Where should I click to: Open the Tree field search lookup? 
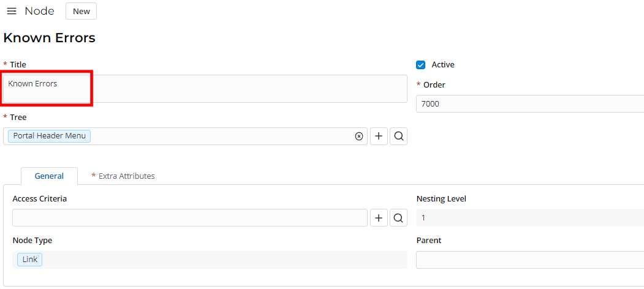398,137
